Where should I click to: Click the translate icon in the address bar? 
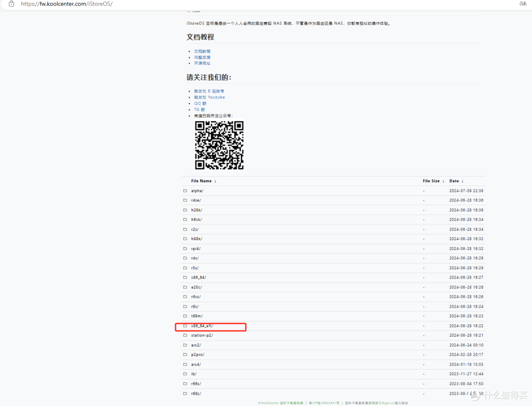(523, 3)
